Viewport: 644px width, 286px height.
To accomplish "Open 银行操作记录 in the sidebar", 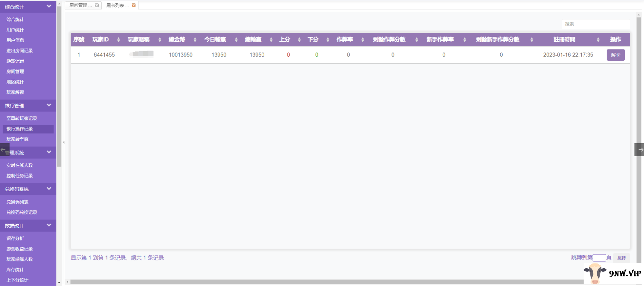I will pyautogui.click(x=20, y=129).
